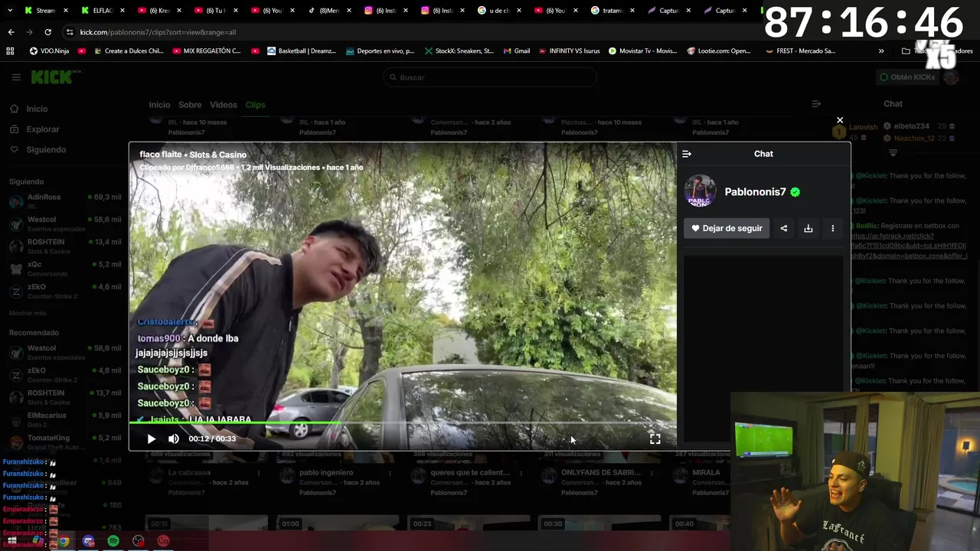980x551 pixels.
Task: Open the MIX REGGAETÓN bookmark
Action: [x=207, y=51]
